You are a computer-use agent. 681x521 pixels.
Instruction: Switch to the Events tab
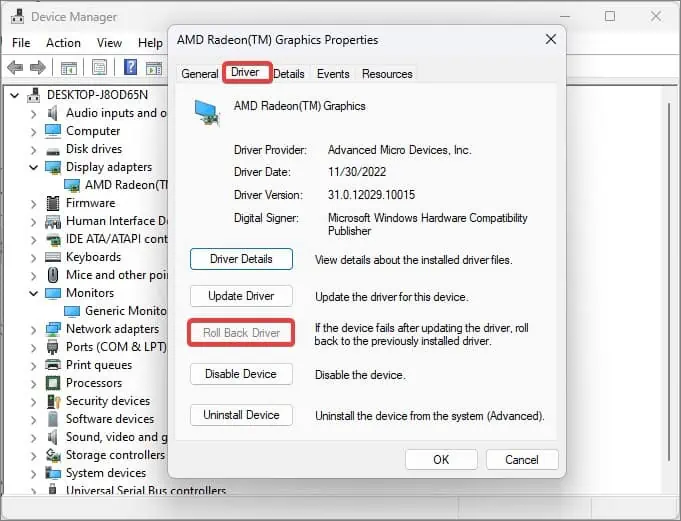click(333, 74)
